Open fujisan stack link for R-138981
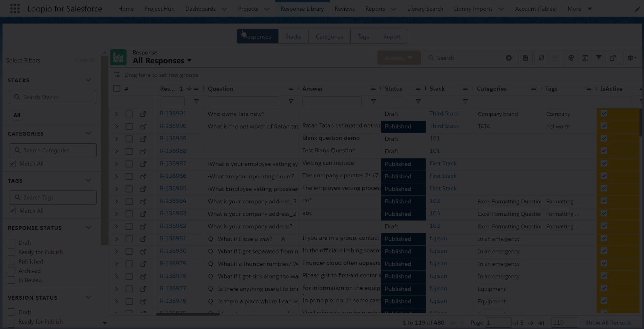644x329 pixels. coord(438,238)
